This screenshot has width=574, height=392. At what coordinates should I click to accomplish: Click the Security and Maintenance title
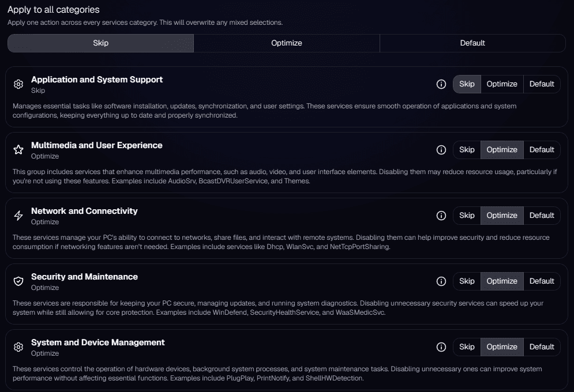point(84,277)
